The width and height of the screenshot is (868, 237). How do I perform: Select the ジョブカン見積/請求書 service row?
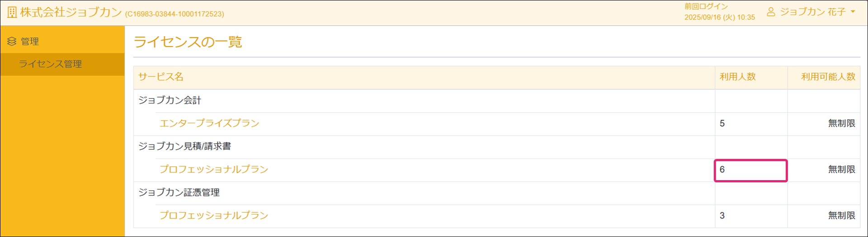tap(184, 146)
